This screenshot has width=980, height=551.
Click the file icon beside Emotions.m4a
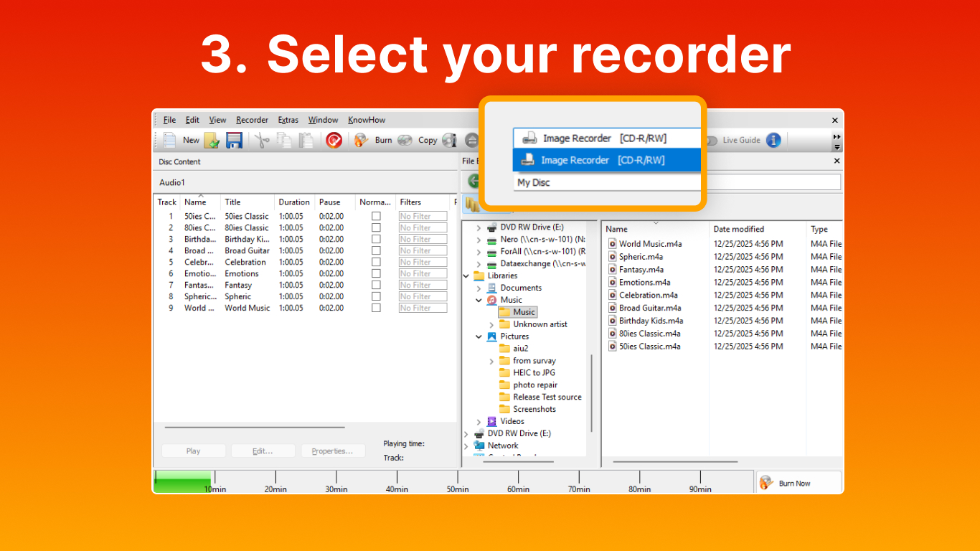[613, 283]
